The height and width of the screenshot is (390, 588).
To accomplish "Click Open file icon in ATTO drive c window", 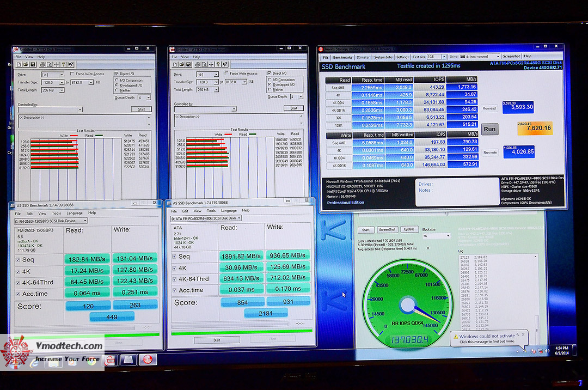I will point(26,64).
